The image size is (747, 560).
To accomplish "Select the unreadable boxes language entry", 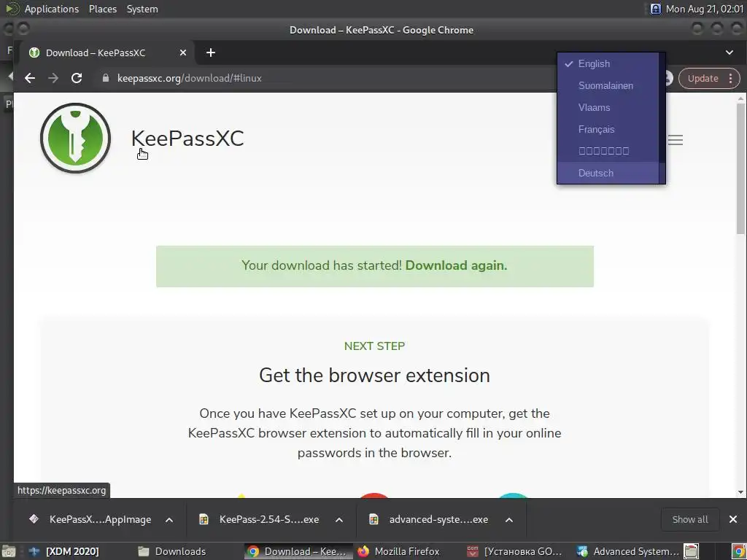I will click(608, 151).
